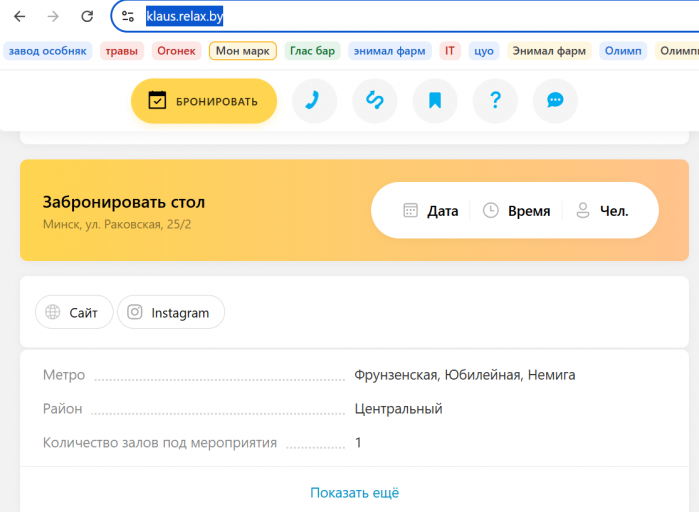The height and width of the screenshot is (512, 699).
Task: Set guest count via Чел. field
Action: coord(602,210)
